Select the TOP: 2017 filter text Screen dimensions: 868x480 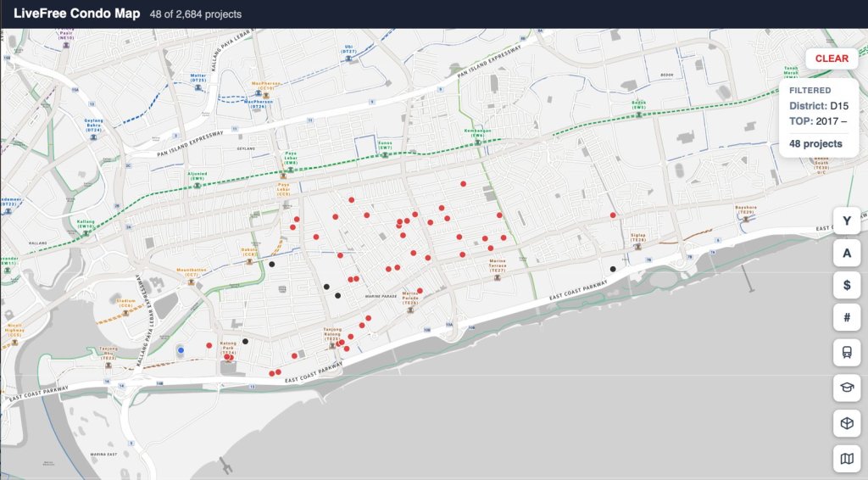coord(818,121)
